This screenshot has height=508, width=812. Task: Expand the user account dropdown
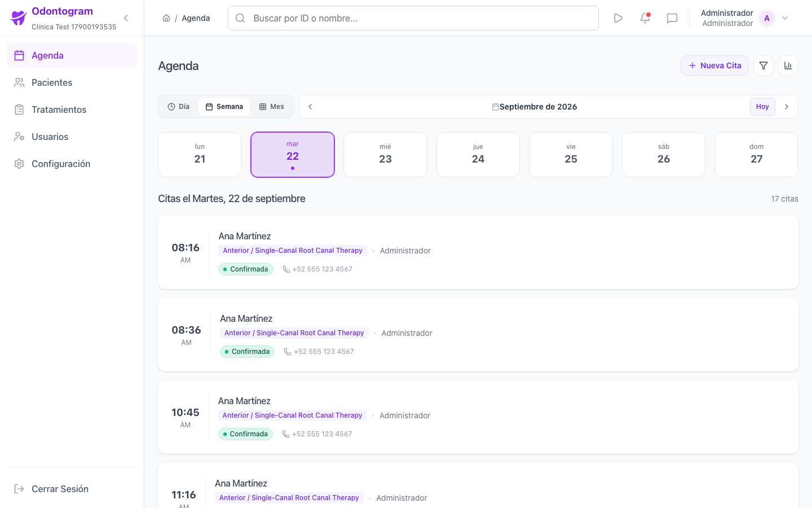[x=785, y=18]
